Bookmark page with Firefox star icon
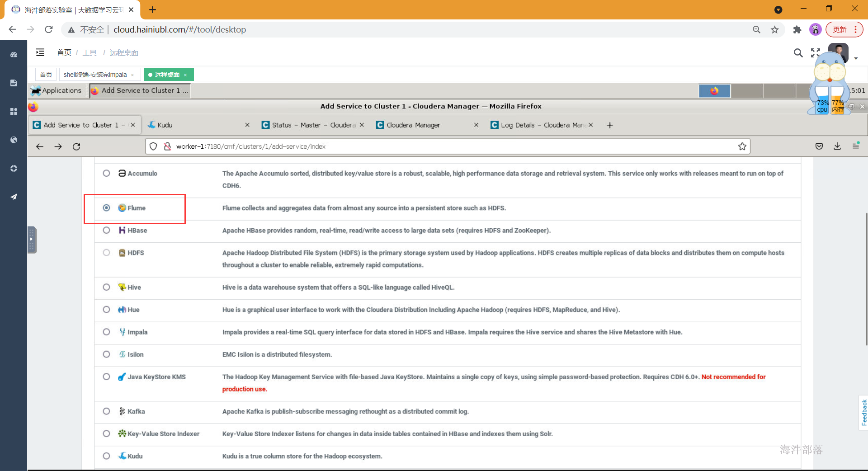This screenshot has height=471, width=868. [742, 146]
